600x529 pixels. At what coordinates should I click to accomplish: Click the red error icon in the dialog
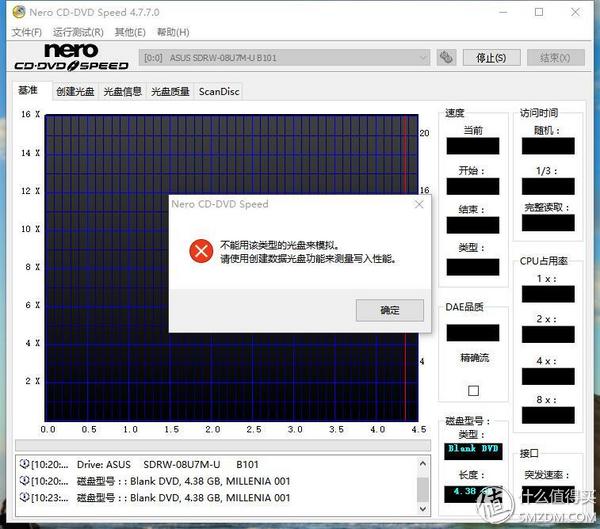tap(201, 251)
